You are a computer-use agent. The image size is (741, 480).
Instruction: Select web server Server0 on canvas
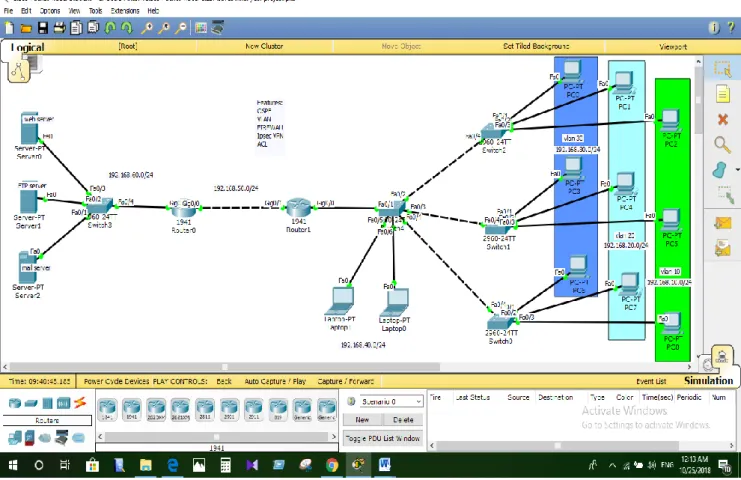pyautogui.click(x=29, y=129)
